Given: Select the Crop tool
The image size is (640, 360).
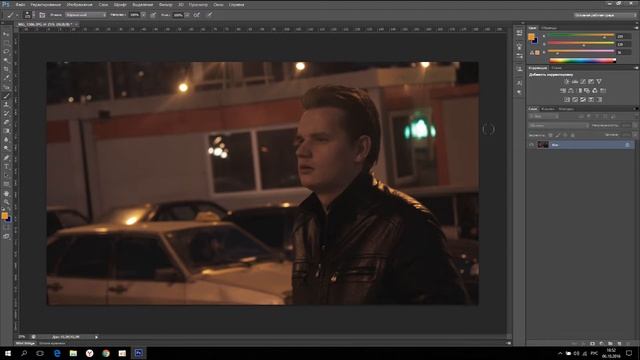Looking at the screenshot, I should (x=6, y=69).
